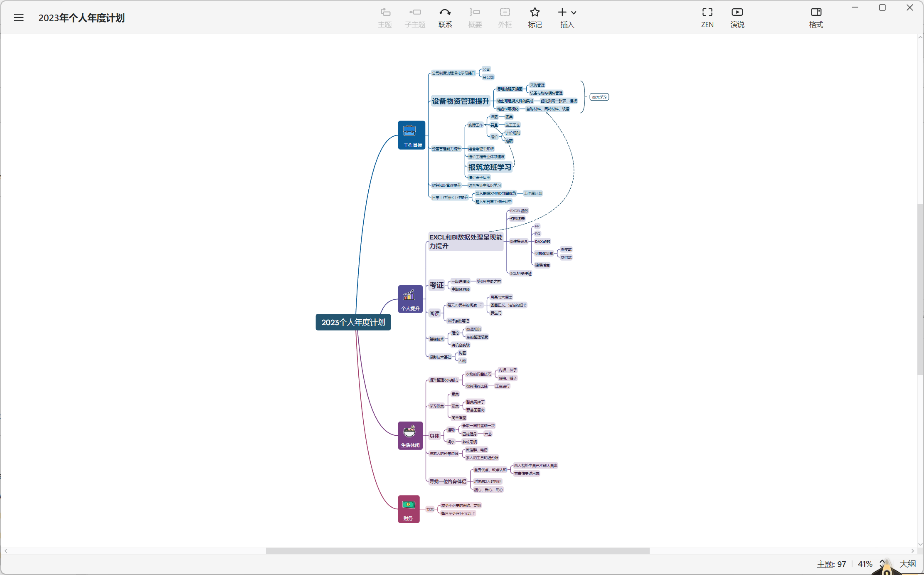Click the 交流学习 summary node

click(599, 97)
